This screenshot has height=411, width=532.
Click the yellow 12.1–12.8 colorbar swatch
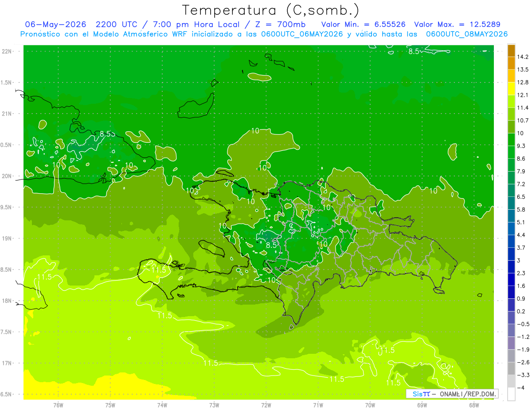pyautogui.click(x=511, y=89)
